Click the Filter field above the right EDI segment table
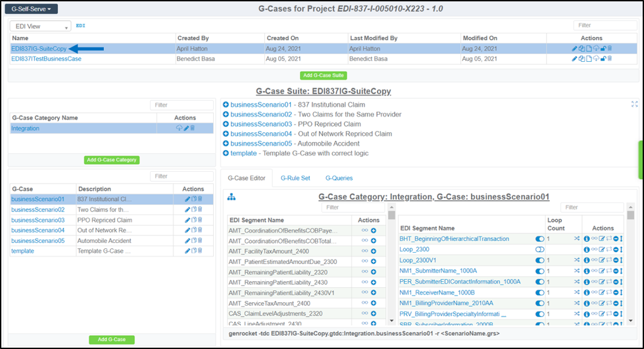 pyautogui.click(x=592, y=207)
